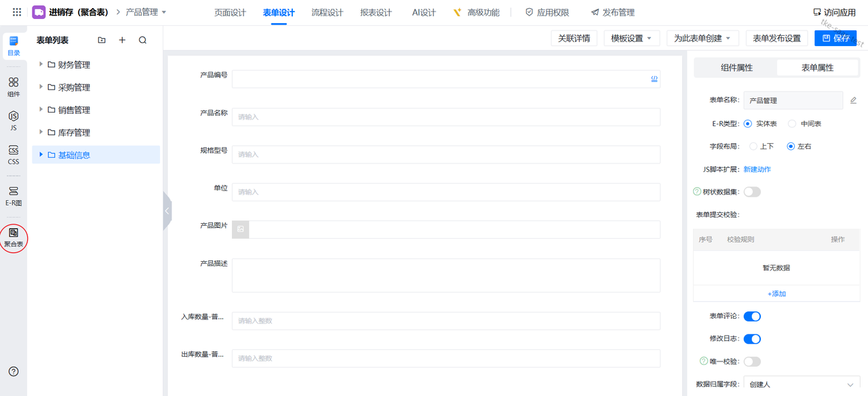Click the new folder icon in 表单列表
868x396 pixels.
click(x=102, y=41)
